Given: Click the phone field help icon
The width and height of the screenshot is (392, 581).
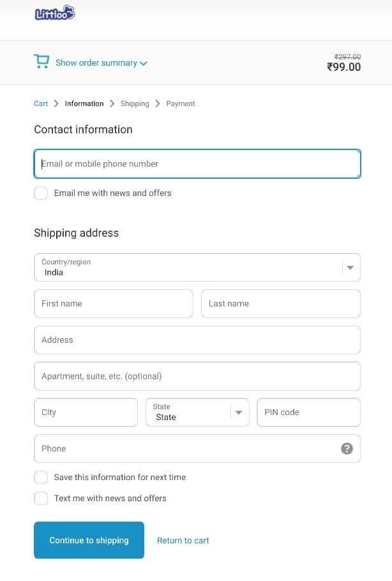Looking at the screenshot, I should point(347,448).
